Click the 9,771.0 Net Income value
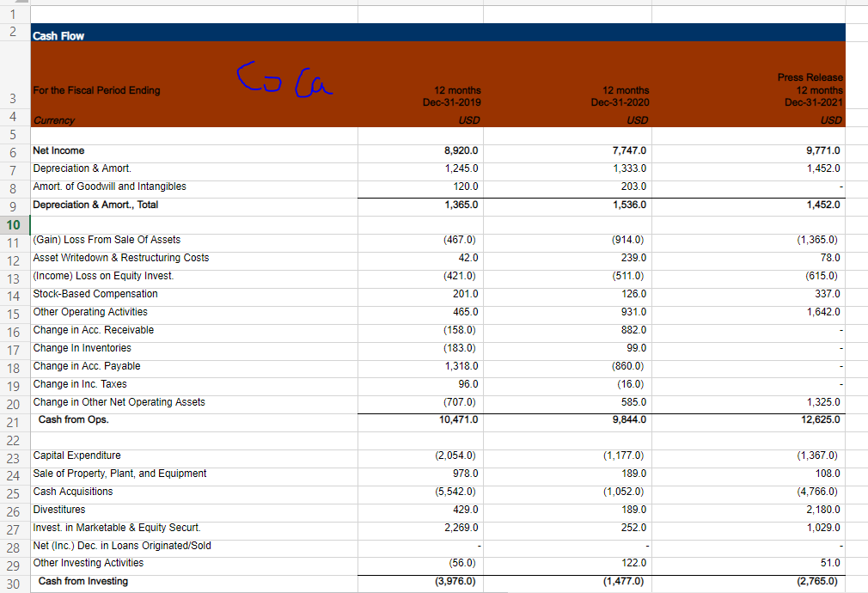Screen dimensions: 868x593 pos(821,150)
